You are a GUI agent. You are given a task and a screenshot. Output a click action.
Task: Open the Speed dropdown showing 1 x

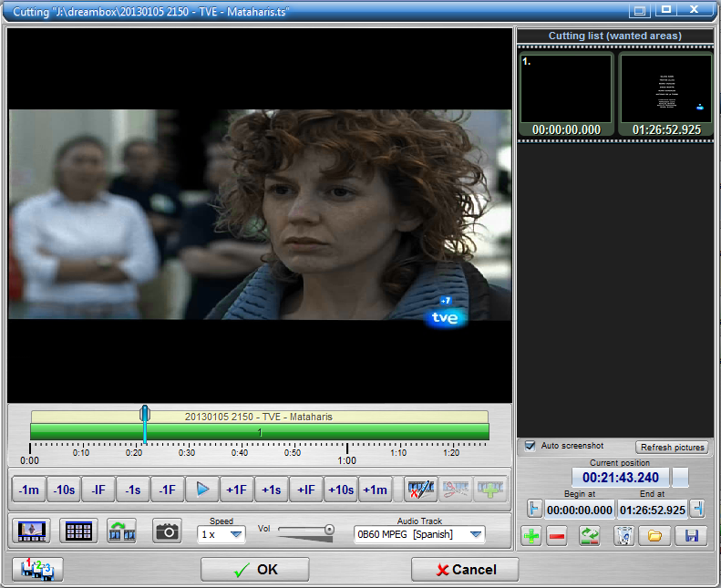click(x=221, y=535)
